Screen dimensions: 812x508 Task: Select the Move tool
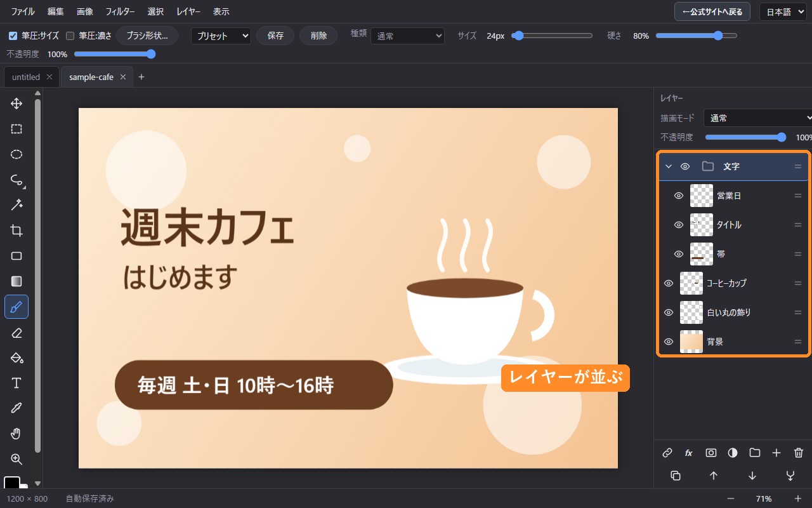16,104
